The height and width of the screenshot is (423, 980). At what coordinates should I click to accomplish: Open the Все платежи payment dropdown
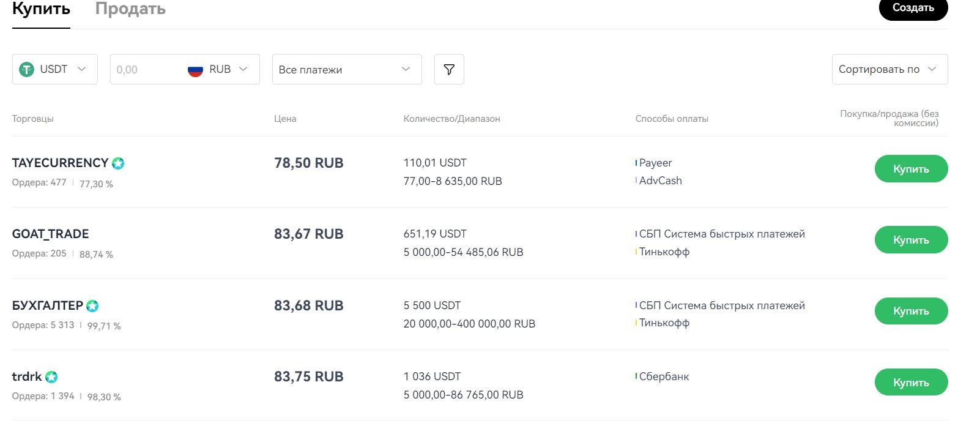coord(346,69)
